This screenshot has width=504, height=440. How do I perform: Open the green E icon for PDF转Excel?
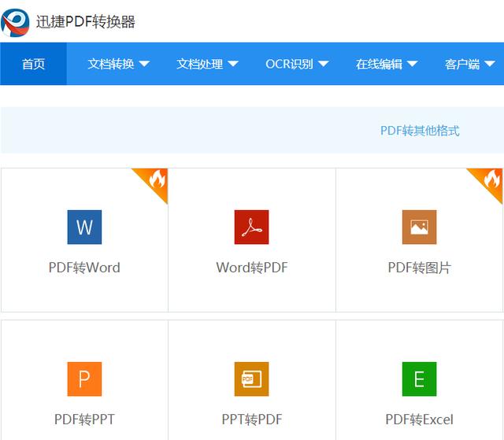pyautogui.click(x=420, y=379)
